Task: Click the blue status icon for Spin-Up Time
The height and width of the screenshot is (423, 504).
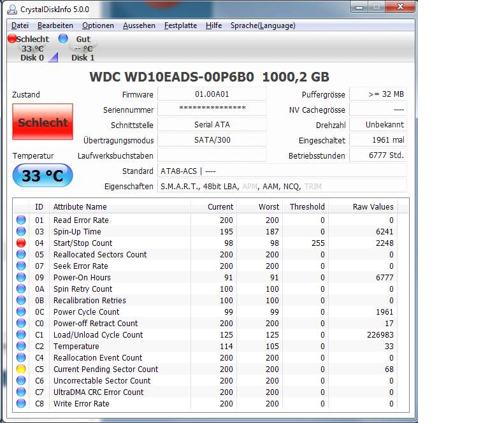Action: tap(21, 231)
